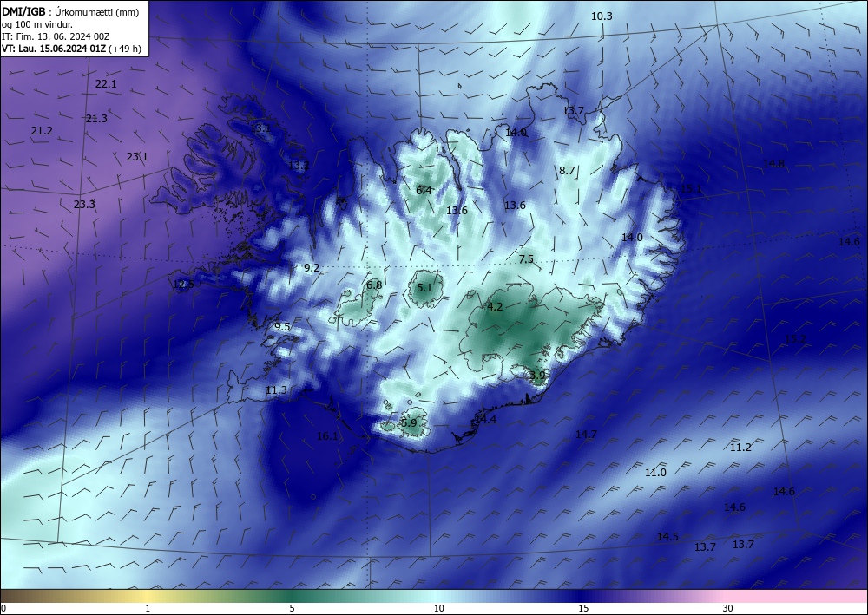Click the 13.2 value on the map
The height and width of the screenshot is (615, 868).
coord(299,166)
